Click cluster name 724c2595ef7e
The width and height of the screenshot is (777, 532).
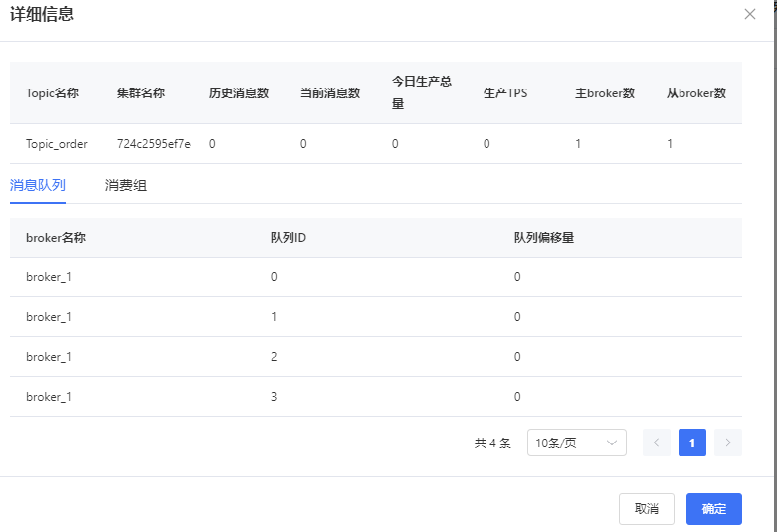coord(153,144)
